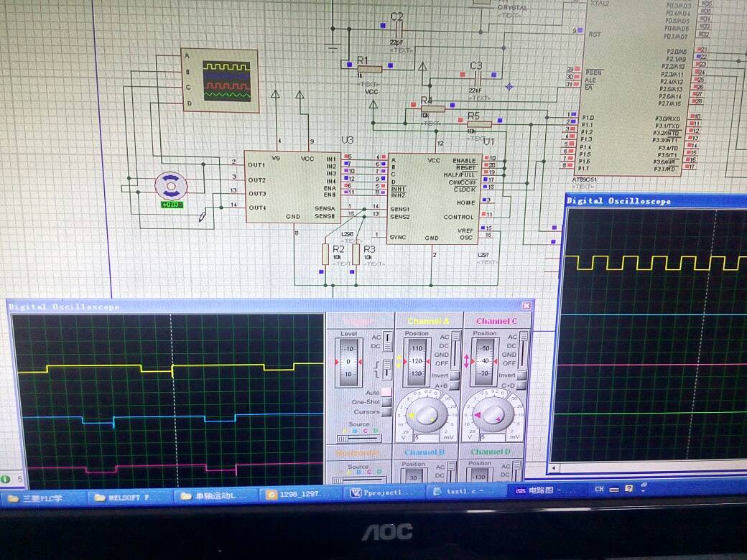Click Channel C Position thumbwheel

tap(485, 362)
